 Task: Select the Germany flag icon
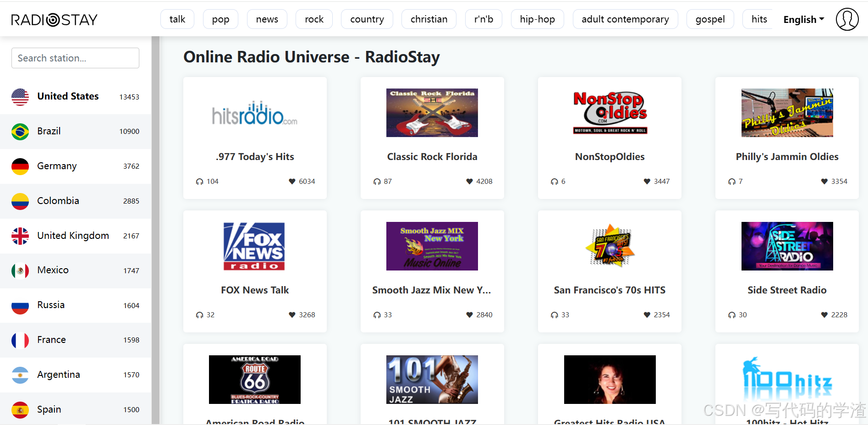pyautogui.click(x=20, y=166)
